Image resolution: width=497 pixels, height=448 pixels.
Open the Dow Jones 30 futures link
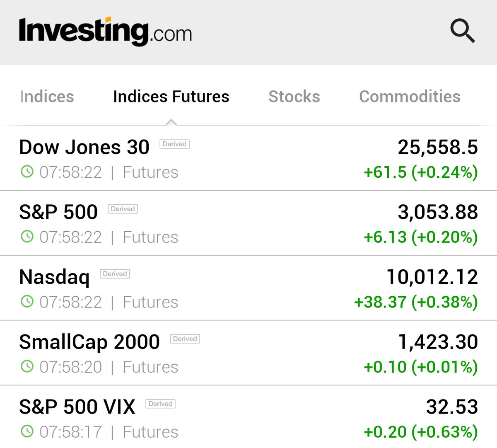[84, 148]
